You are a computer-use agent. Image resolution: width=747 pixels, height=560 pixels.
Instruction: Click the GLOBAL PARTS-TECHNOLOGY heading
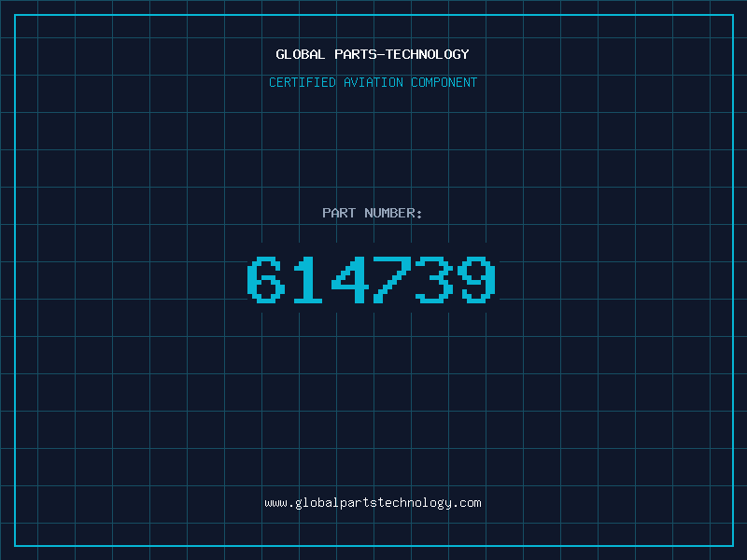click(x=373, y=54)
